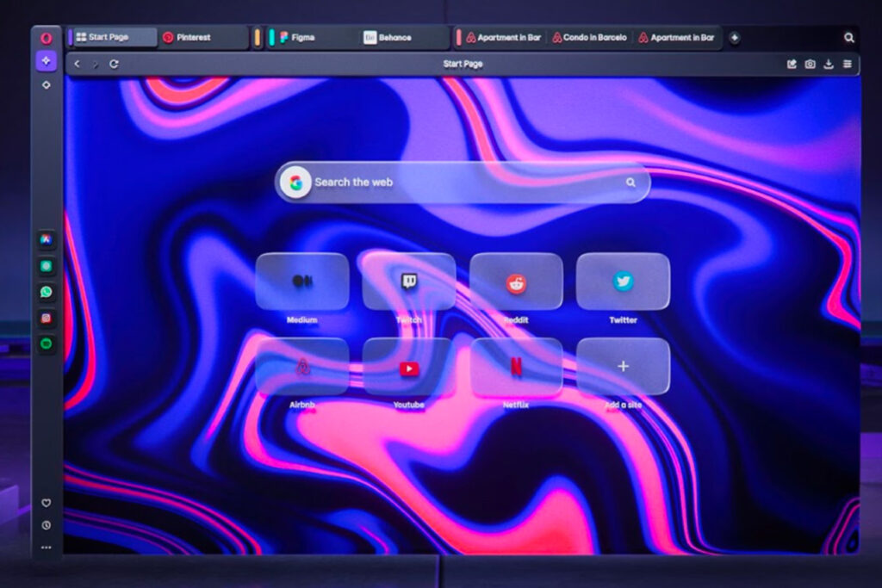
Task: Open history with the clock icon
Action: (x=47, y=525)
